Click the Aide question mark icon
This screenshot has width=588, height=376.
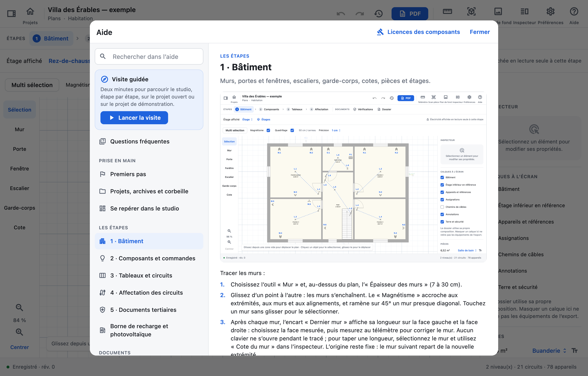(x=574, y=11)
